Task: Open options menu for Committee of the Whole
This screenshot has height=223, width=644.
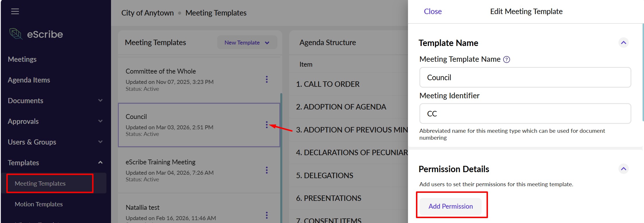Action: pyautogui.click(x=266, y=79)
